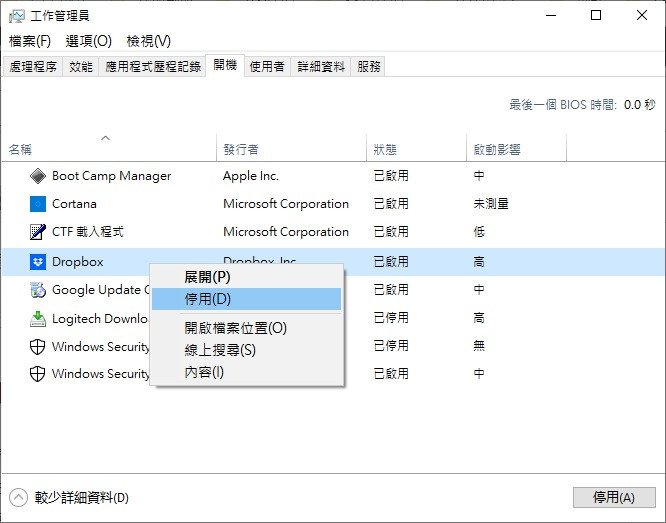This screenshot has height=523, width=666.
Task: Click 低 impact in CTF row
Action: [479, 232]
